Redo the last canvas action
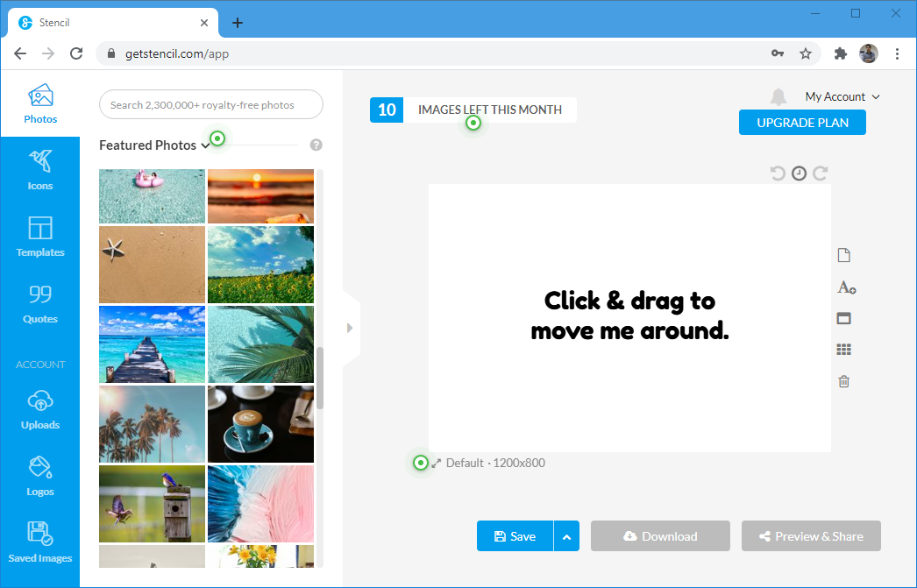The width and height of the screenshot is (917, 588). point(821,173)
